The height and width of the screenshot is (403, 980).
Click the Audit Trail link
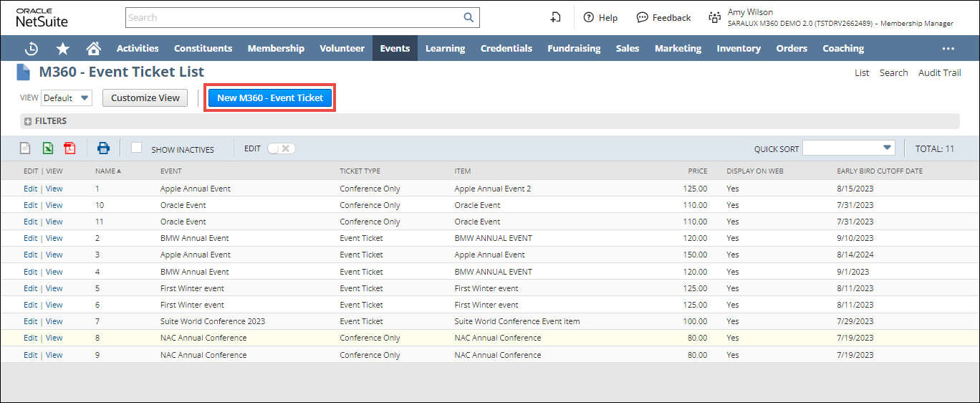point(939,73)
